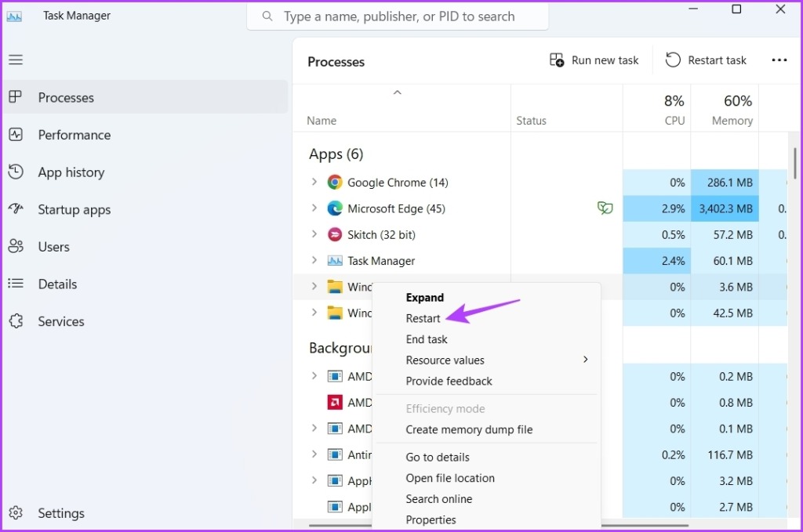Open the Resource values submenu
The height and width of the screenshot is (532, 803).
445,360
